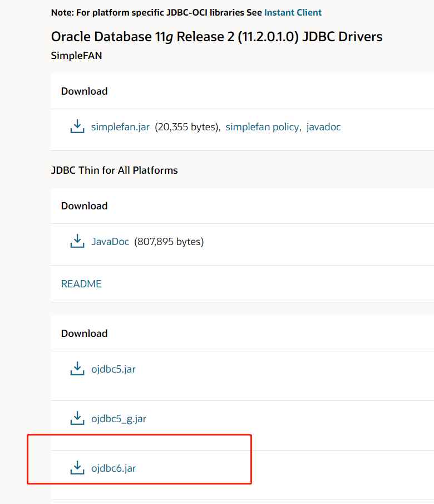Screen dimensions: 434x504
Task: Click the Download section header above ojdbc5.jar
Action: 84,333
